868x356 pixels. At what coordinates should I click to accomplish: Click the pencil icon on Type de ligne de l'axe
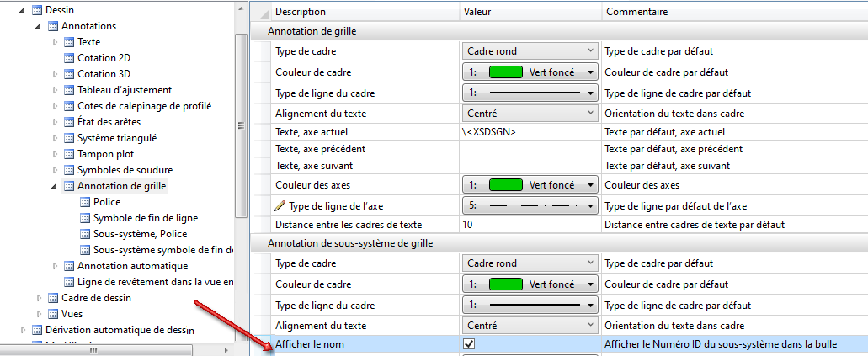280,205
